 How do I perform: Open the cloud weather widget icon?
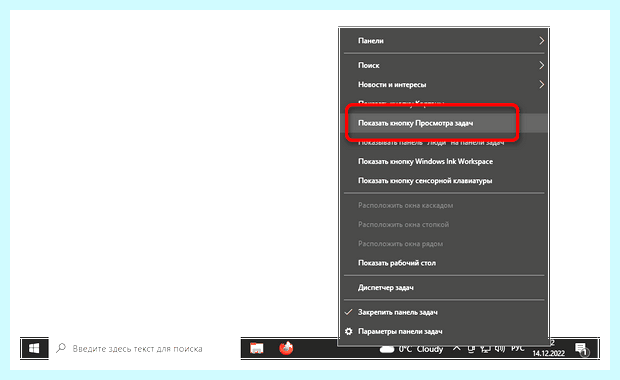tap(387, 349)
